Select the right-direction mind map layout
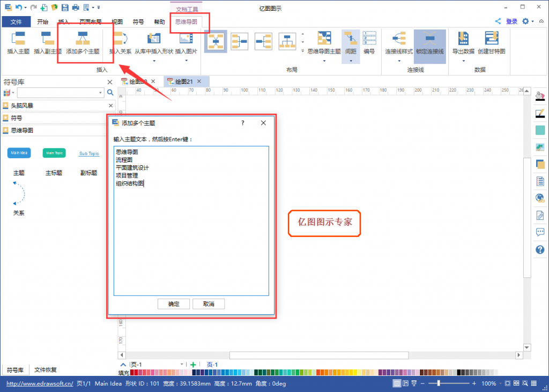Image resolution: width=549 pixels, height=392 pixels. point(240,41)
